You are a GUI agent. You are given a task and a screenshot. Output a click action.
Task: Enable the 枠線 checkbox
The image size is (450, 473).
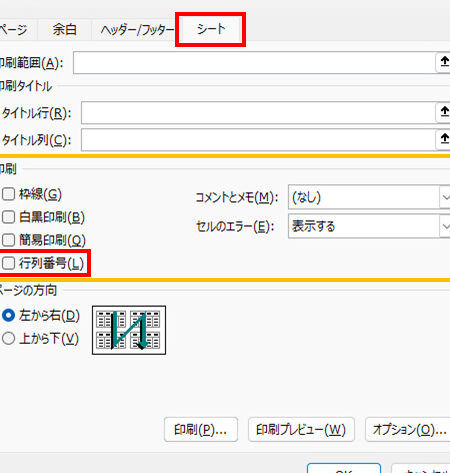click(8, 194)
